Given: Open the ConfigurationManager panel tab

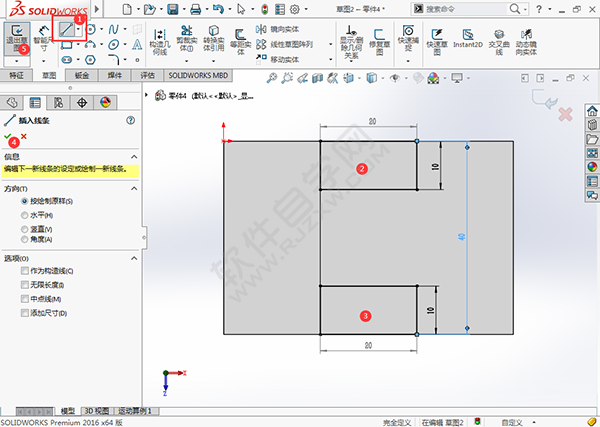Looking at the screenshot, I should click(x=58, y=103).
